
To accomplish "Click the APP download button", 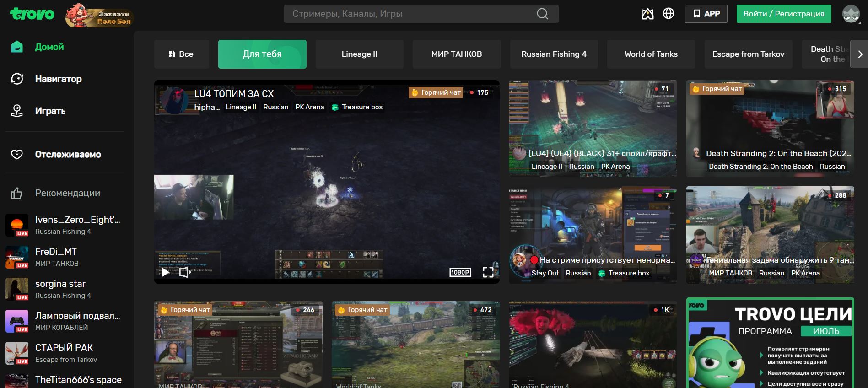I will coord(706,14).
